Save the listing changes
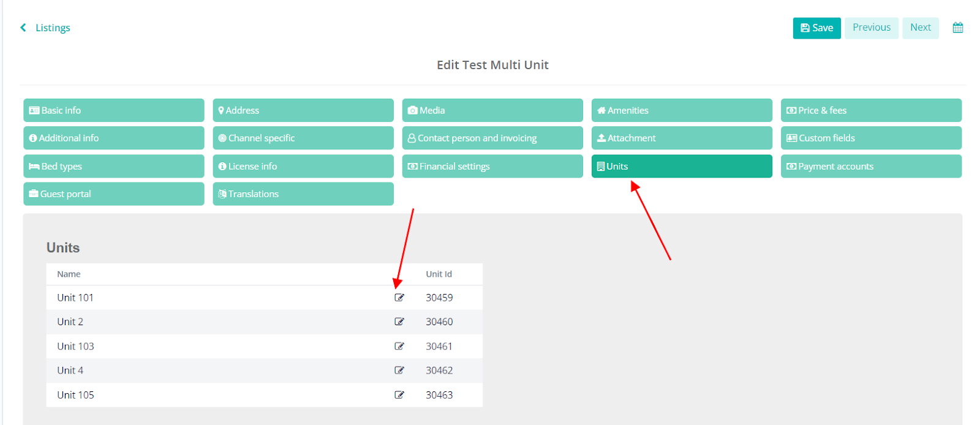This screenshot has height=425, width=980. pyautogui.click(x=816, y=28)
